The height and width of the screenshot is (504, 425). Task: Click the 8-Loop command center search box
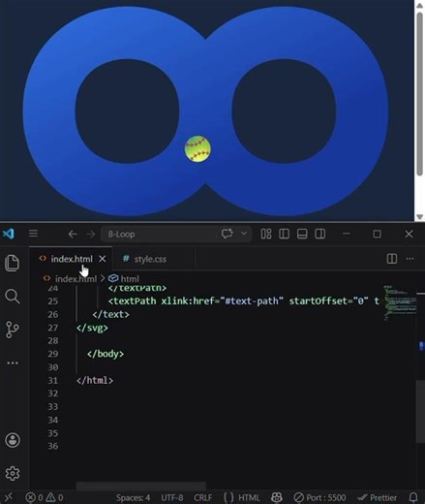pyautogui.click(x=158, y=234)
